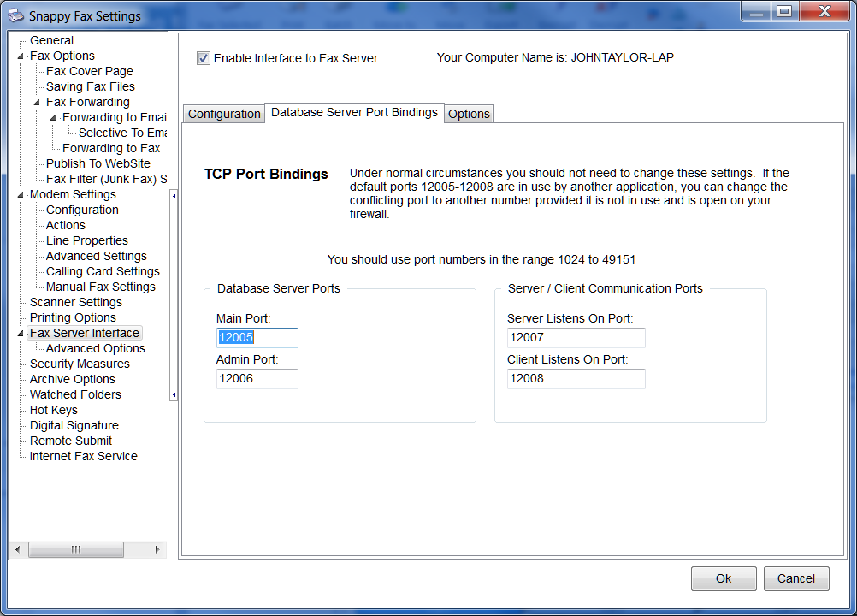This screenshot has width=857, height=616.
Task: Select Advanced Options under Fax Server Interface
Action: pyautogui.click(x=96, y=348)
